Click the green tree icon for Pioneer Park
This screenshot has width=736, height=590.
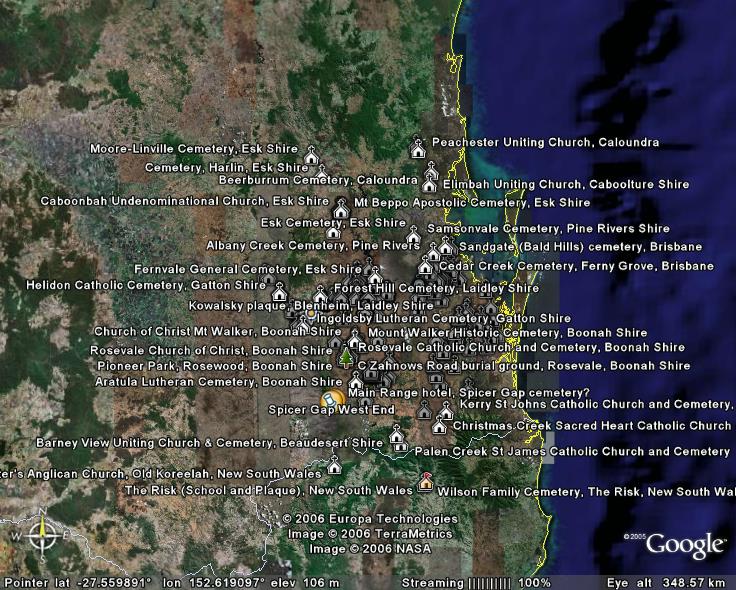pos(346,357)
